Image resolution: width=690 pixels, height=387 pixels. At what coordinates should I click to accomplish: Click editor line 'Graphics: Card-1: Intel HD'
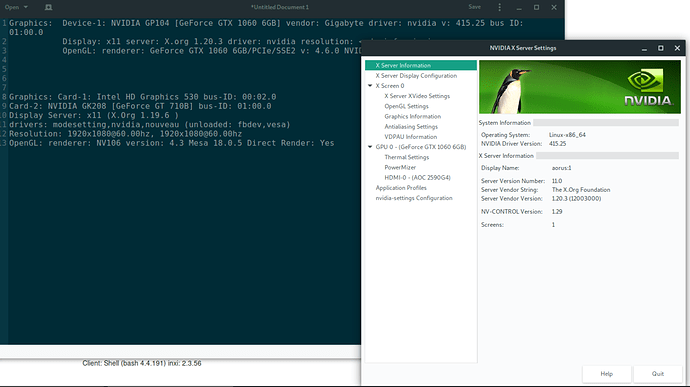(143, 97)
